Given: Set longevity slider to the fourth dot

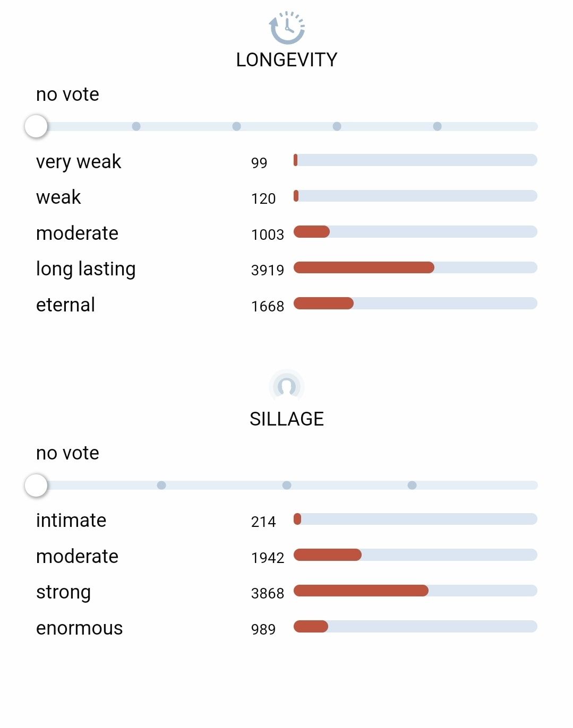Looking at the screenshot, I should point(337,126).
